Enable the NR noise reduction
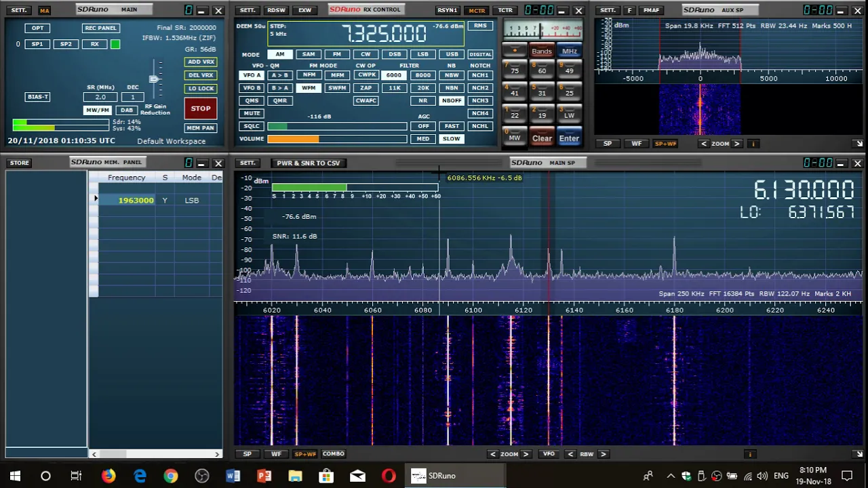 click(x=422, y=100)
